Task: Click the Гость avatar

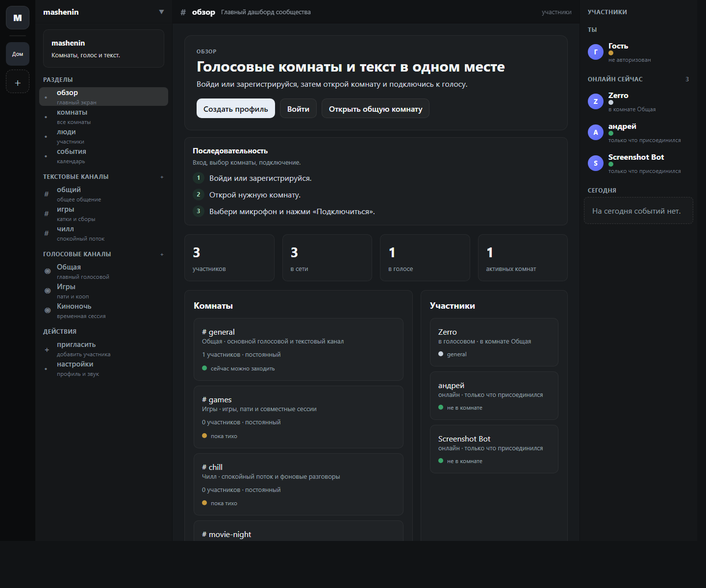Action: coord(596,52)
